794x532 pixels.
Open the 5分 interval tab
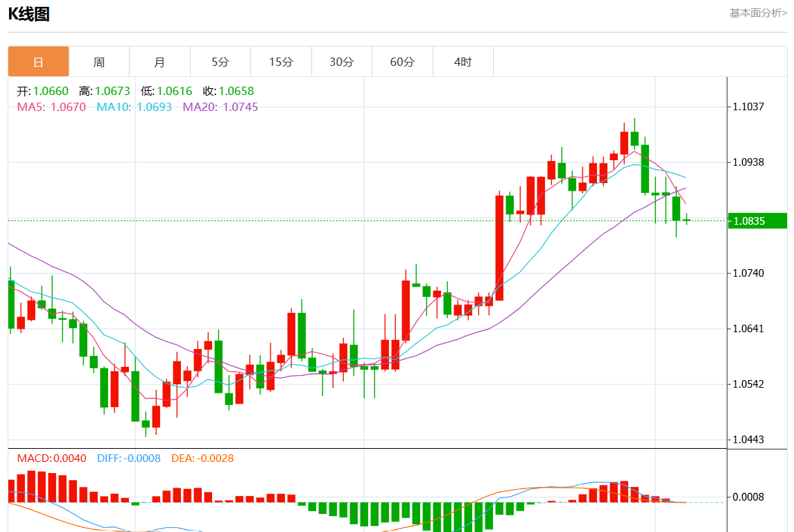pyautogui.click(x=221, y=62)
